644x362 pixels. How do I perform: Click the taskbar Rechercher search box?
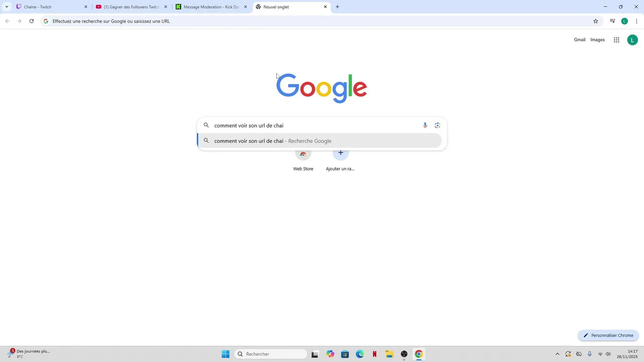tap(271, 354)
